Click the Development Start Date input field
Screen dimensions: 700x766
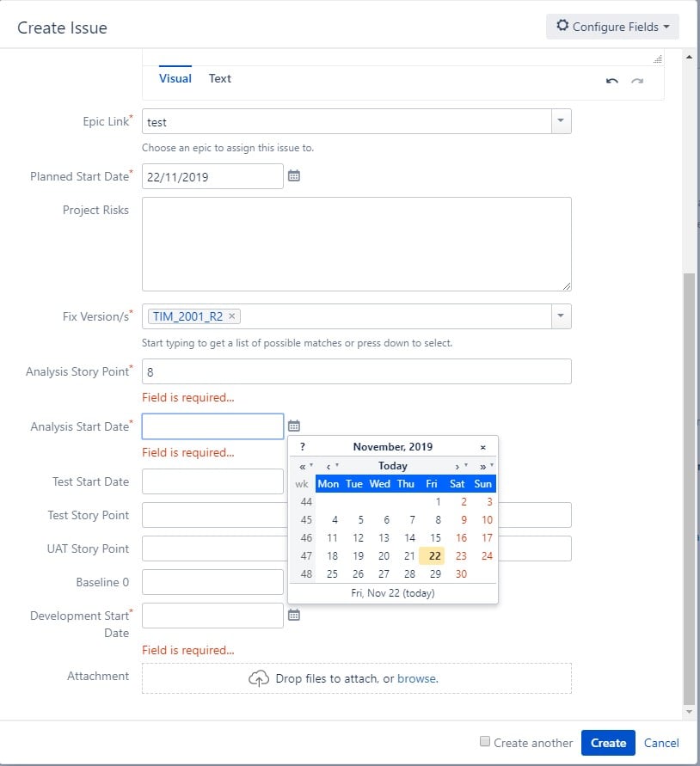[x=212, y=616]
